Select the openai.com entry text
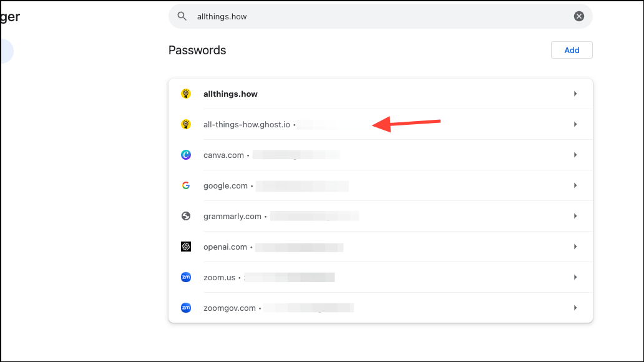The height and width of the screenshot is (362, 644). [x=225, y=247]
